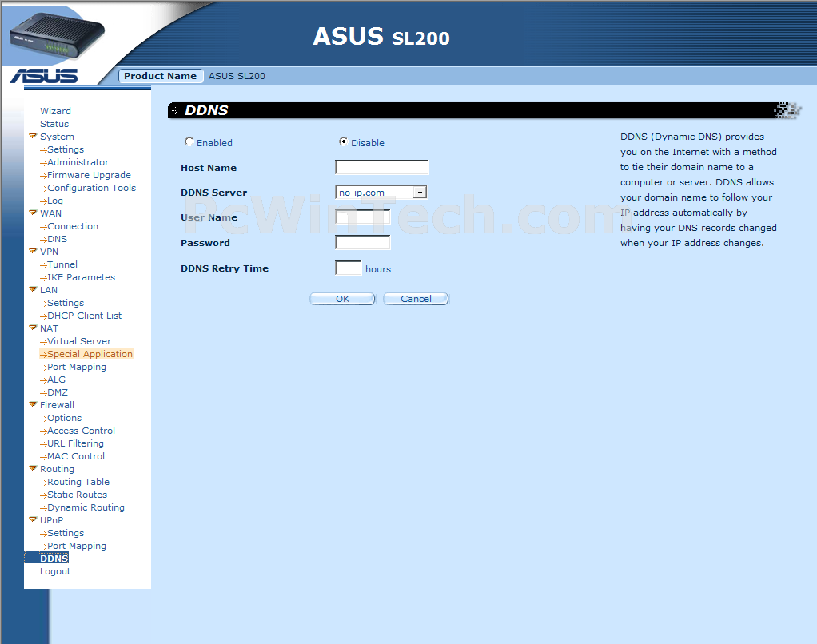The image size is (817, 644).
Task: Collapse the VPN menu triangle
Action: click(x=33, y=251)
